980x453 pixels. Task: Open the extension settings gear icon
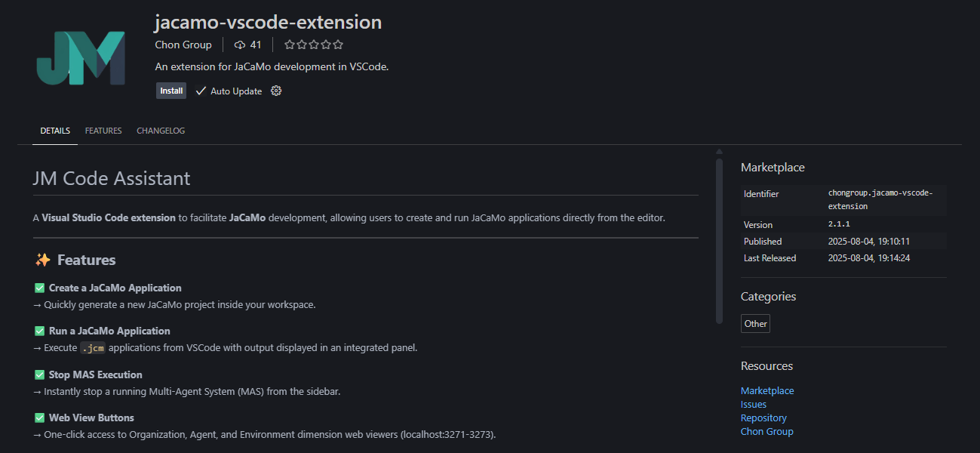click(x=276, y=91)
